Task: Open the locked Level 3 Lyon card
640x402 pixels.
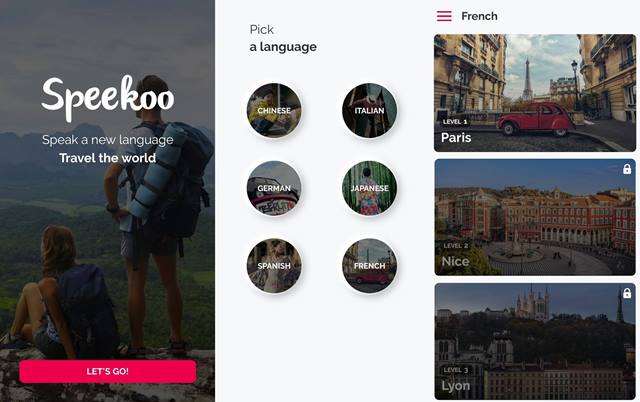Action: point(535,341)
